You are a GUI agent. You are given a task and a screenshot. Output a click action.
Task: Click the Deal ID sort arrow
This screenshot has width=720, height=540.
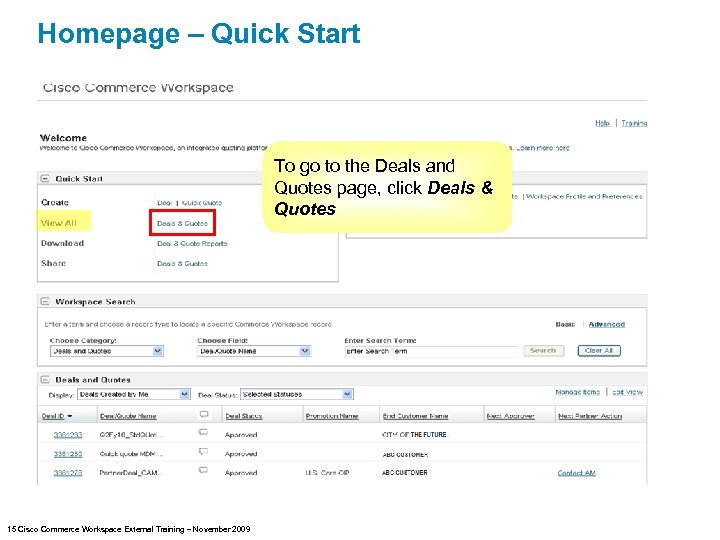point(70,416)
